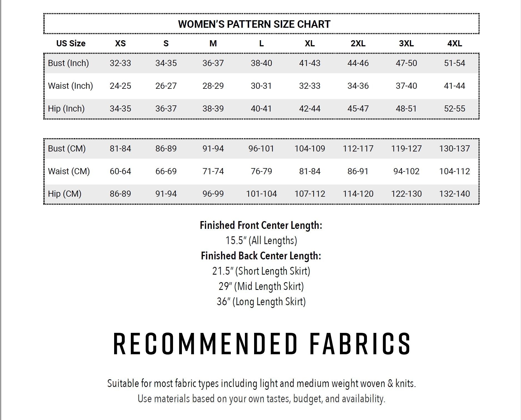Click the 2XL column header
Viewport: 521px width, 420px height.
coord(358,43)
